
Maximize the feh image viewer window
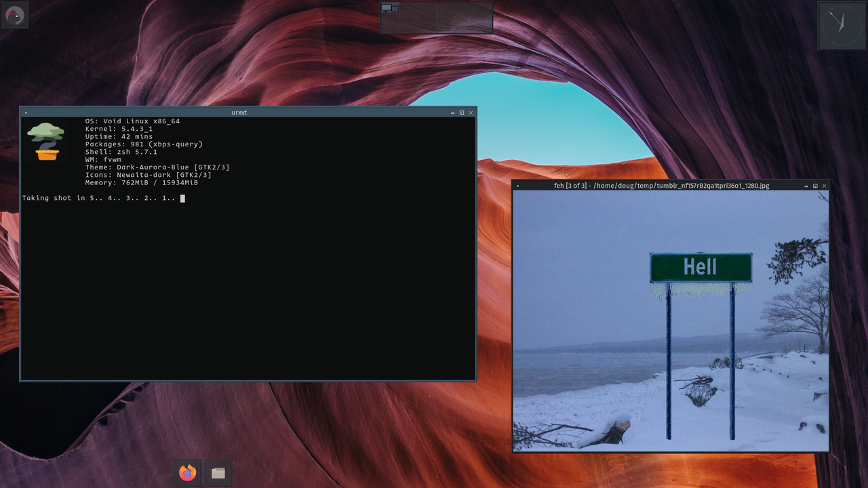[815, 186]
